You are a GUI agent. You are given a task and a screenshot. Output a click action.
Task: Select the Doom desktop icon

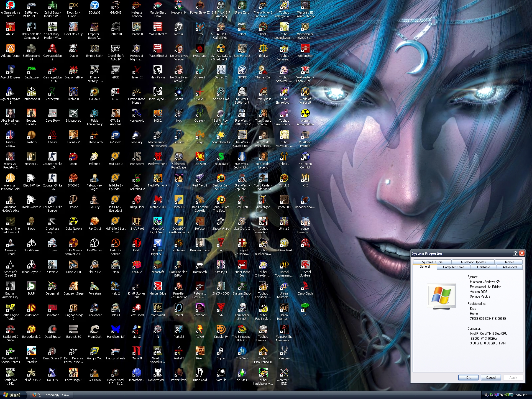(x=73, y=157)
